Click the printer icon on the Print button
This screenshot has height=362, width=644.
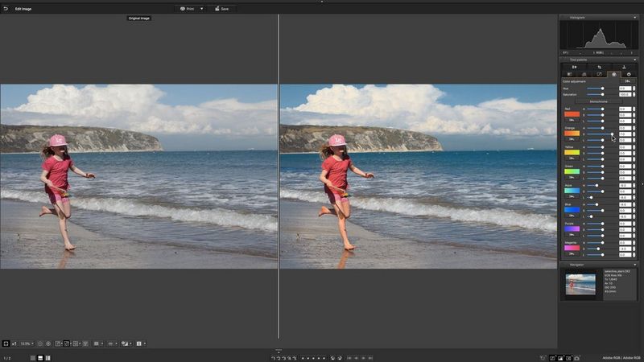pos(183,9)
